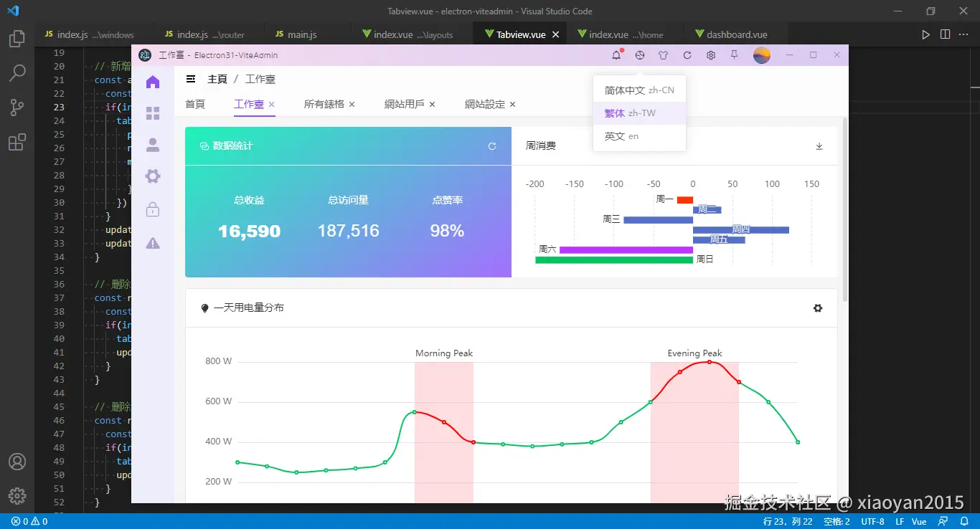Open VS Code notifications bell in status bar

pos(965,521)
